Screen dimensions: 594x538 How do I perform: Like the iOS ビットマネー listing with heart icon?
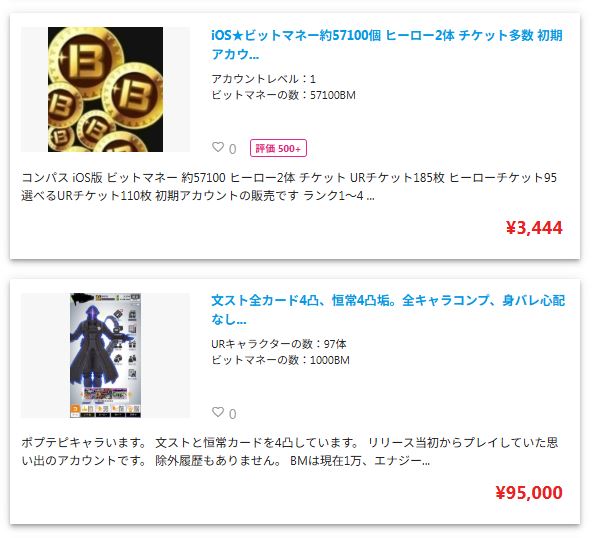(x=218, y=147)
